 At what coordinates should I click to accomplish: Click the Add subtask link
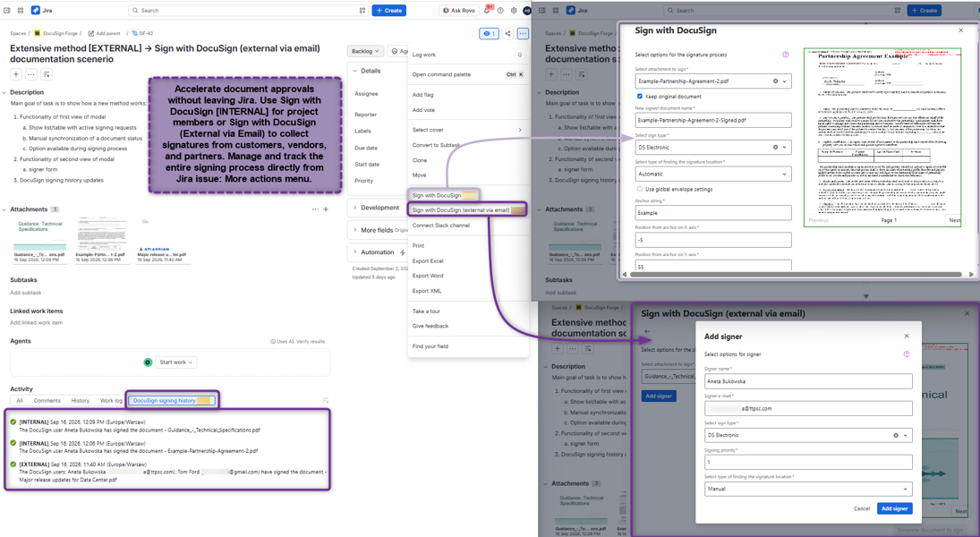pyautogui.click(x=26, y=293)
